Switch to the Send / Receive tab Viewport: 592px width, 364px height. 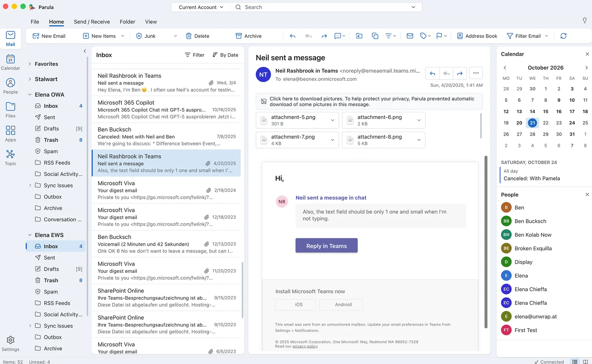pyautogui.click(x=92, y=22)
